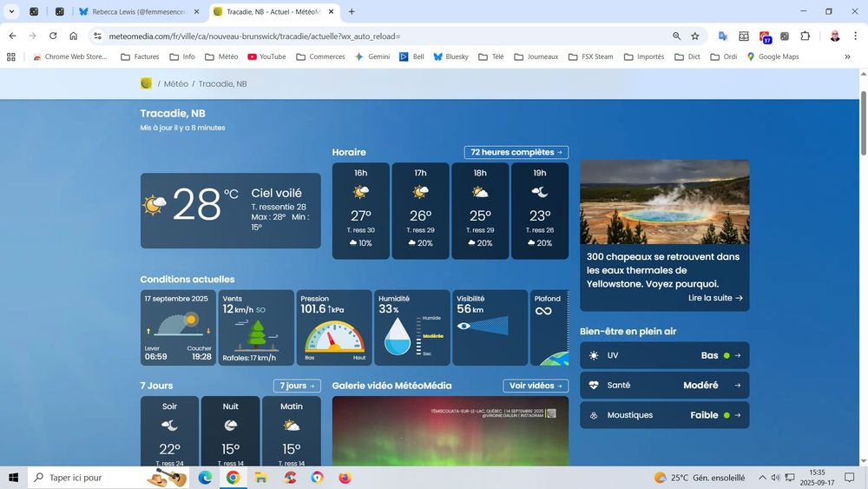Viewport: 868px width, 489px height.
Task: Play the aurora video in Galerie vidéo
Action: click(x=450, y=432)
